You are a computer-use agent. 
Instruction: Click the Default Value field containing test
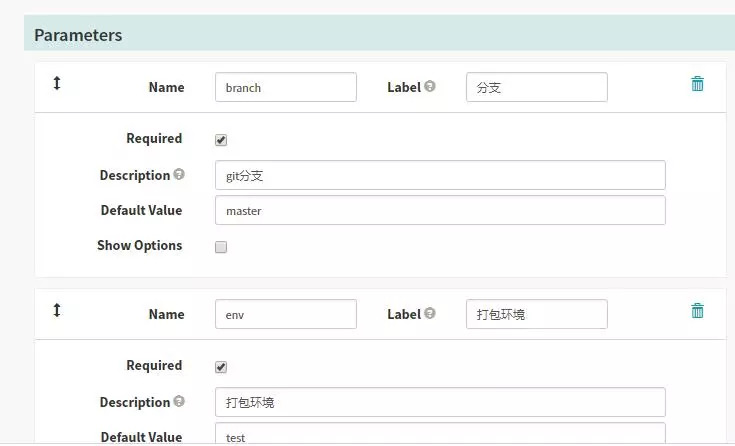coord(440,434)
